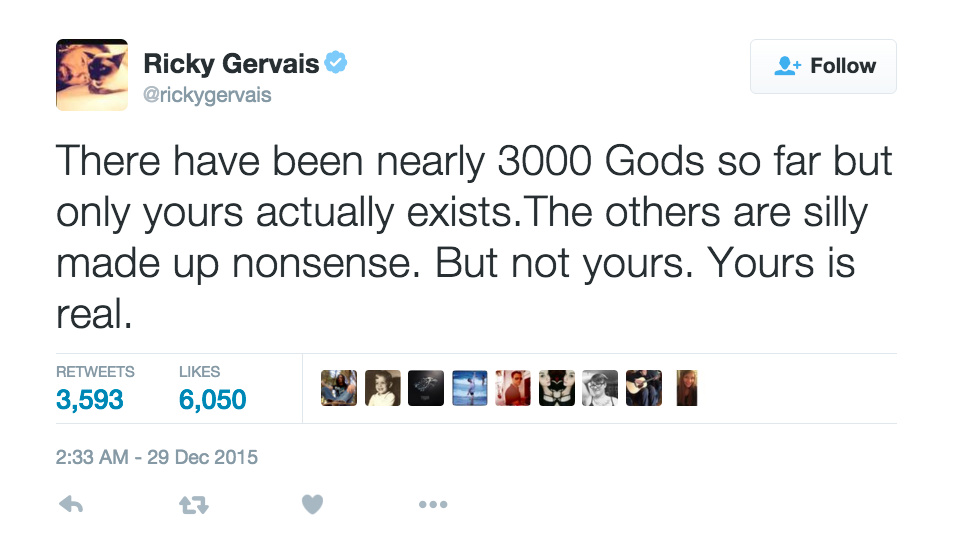954x537 pixels.
Task: Retweet this tweet using the retweet icon
Action: click(193, 506)
